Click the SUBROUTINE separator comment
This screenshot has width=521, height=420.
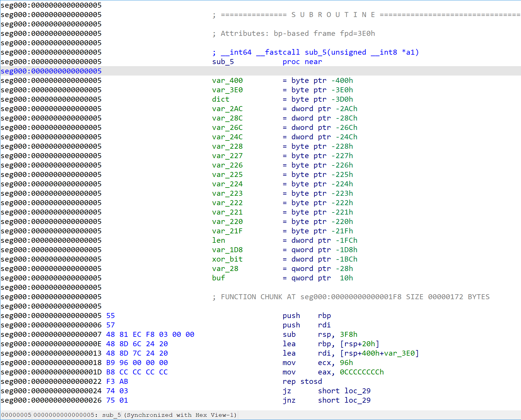point(366,15)
